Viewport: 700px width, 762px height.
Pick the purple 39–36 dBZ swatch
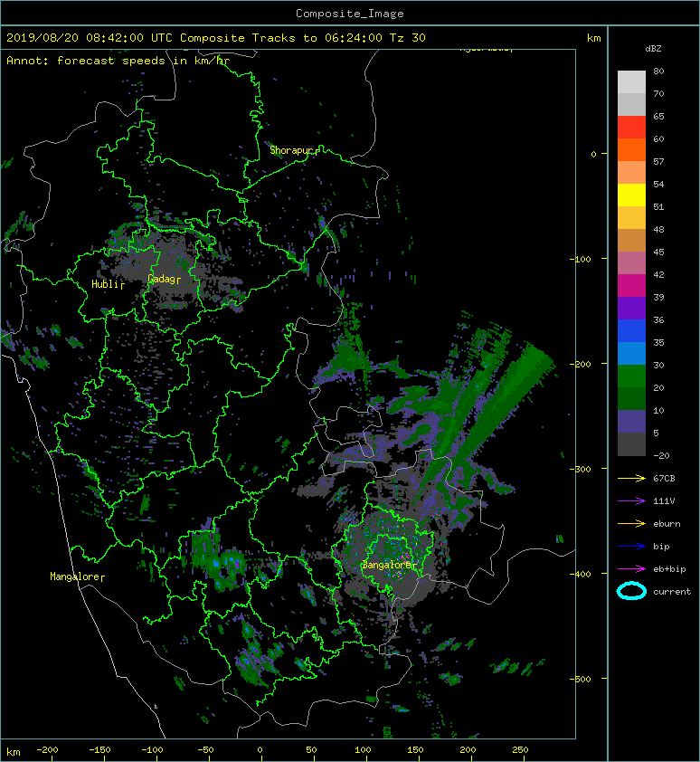click(x=631, y=308)
